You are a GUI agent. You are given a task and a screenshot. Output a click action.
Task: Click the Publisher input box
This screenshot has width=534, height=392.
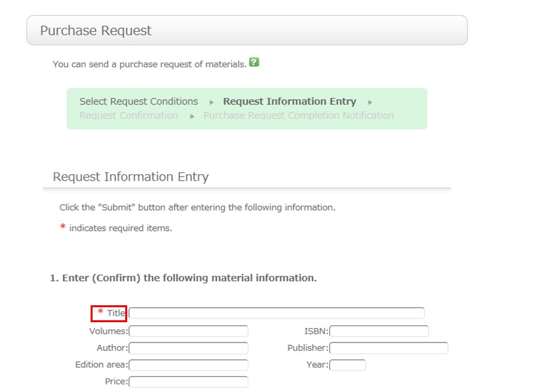coord(389,348)
